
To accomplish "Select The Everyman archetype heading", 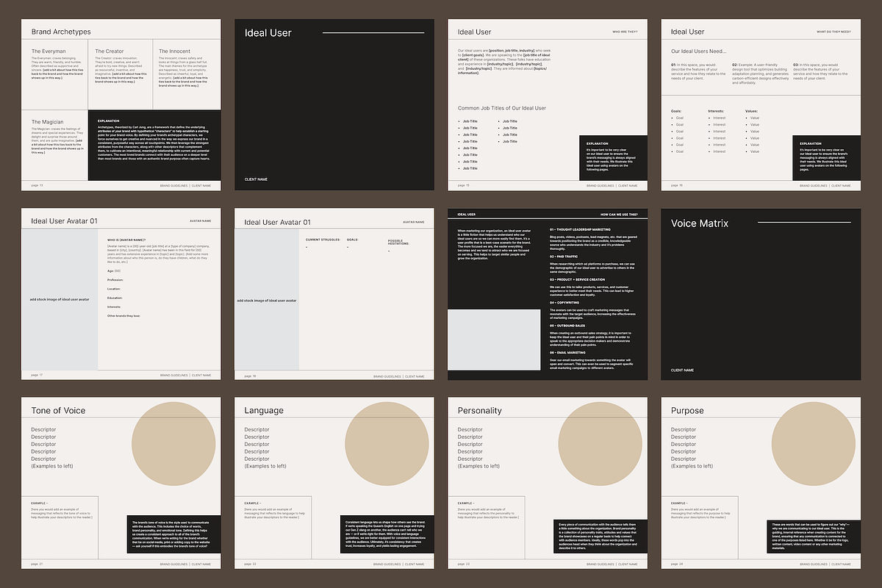I will pyautogui.click(x=49, y=51).
